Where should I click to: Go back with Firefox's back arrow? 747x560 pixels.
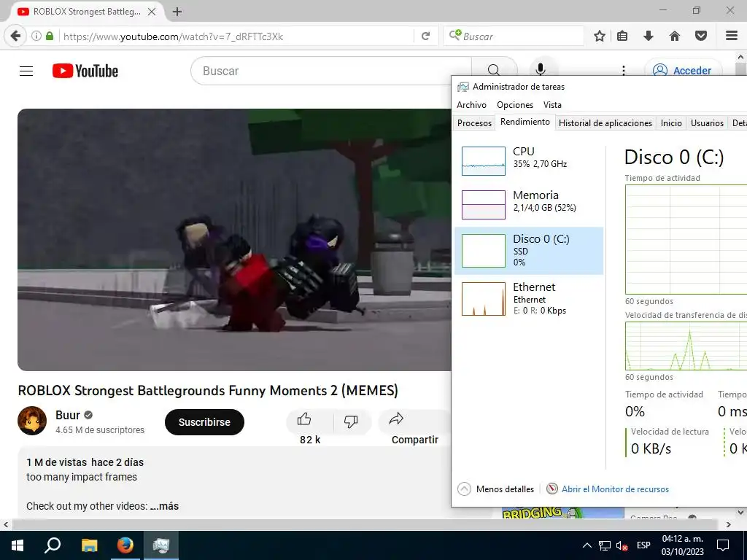click(x=15, y=36)
